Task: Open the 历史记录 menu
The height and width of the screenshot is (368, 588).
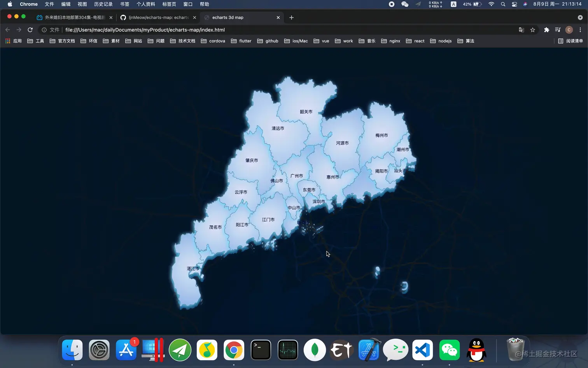Action: point(103,4)
